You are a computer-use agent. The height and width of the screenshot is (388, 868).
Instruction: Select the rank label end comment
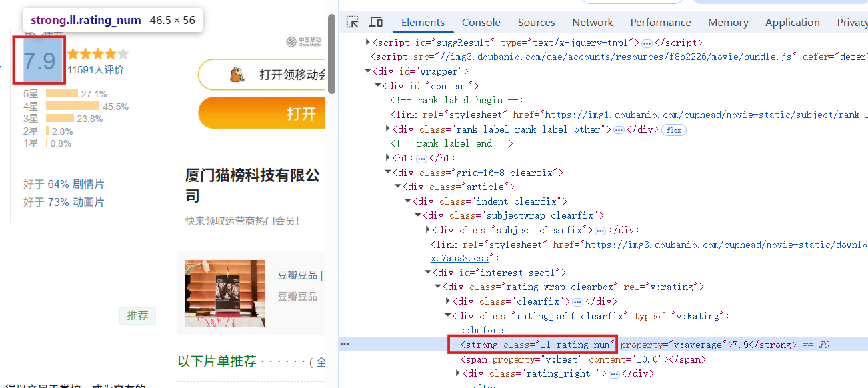click(x=452, y=143)
